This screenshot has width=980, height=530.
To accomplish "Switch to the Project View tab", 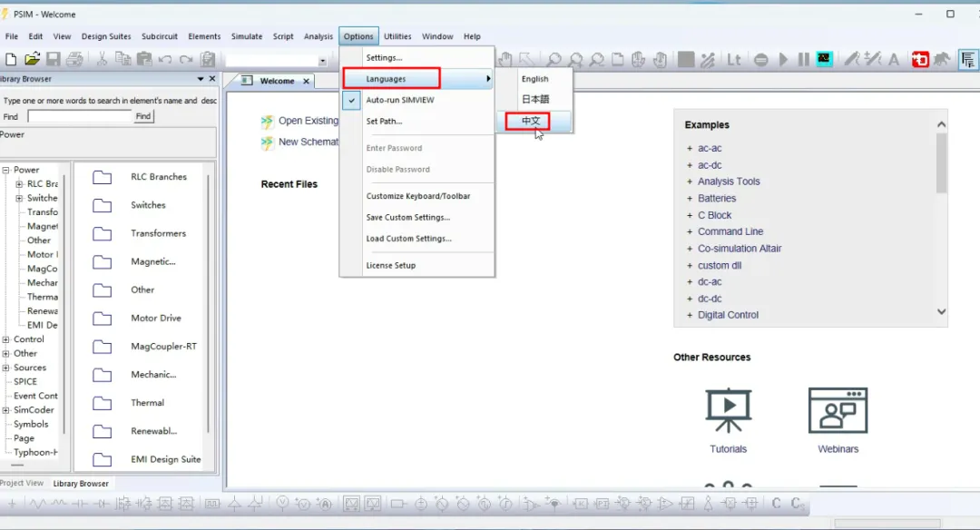I will 22,483.
